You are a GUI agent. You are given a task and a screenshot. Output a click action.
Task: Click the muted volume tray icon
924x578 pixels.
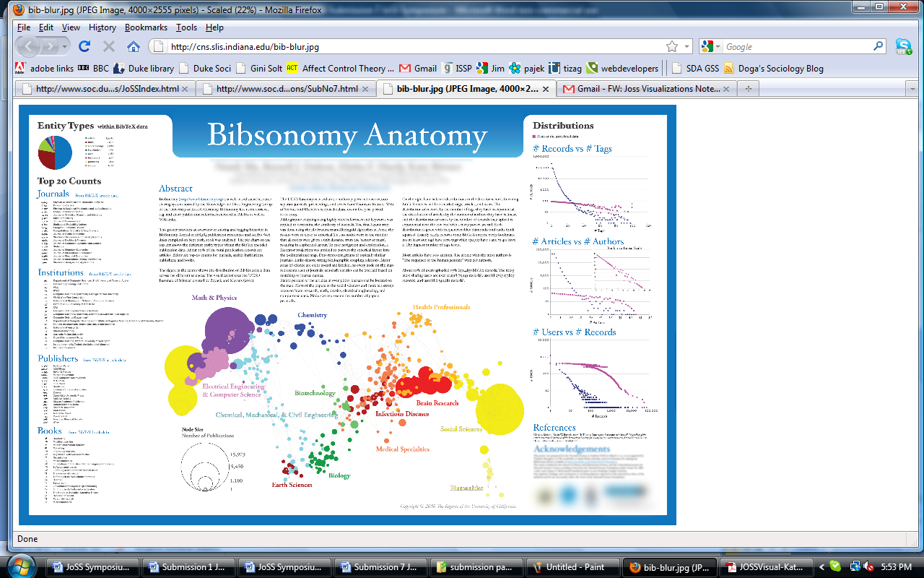pos(868,566)
